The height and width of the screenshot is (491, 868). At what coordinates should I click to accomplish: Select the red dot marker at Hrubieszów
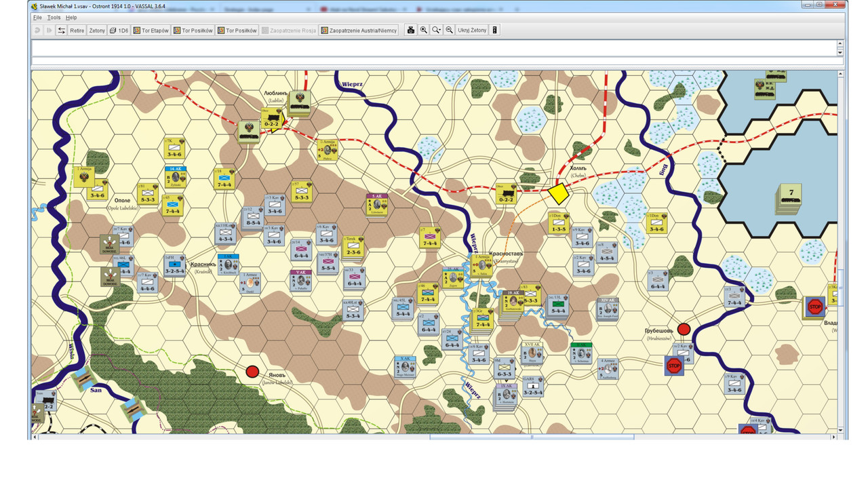click(x=684, y=330)
